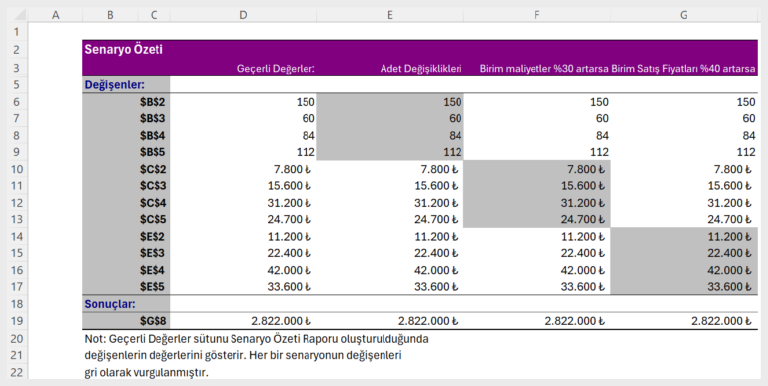Click note line 'değişenlerin değerlerini gösterir'

(242, 355)
